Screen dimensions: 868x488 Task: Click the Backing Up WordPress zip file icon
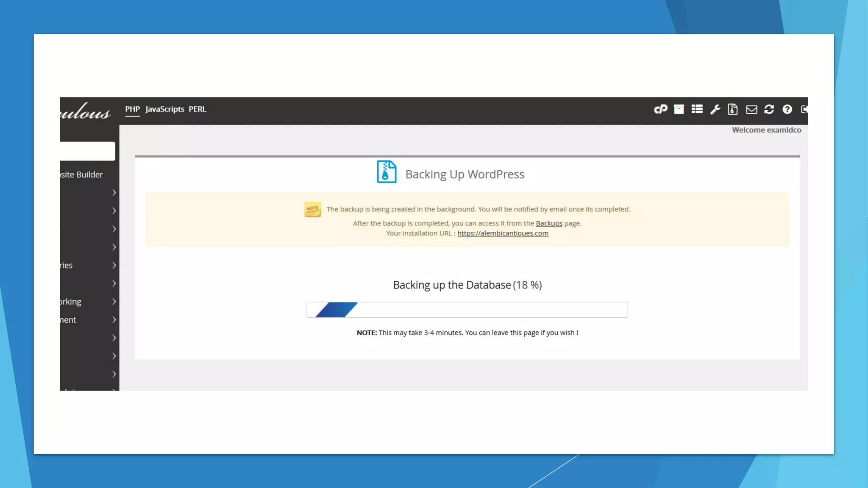[x=387, y=172]
